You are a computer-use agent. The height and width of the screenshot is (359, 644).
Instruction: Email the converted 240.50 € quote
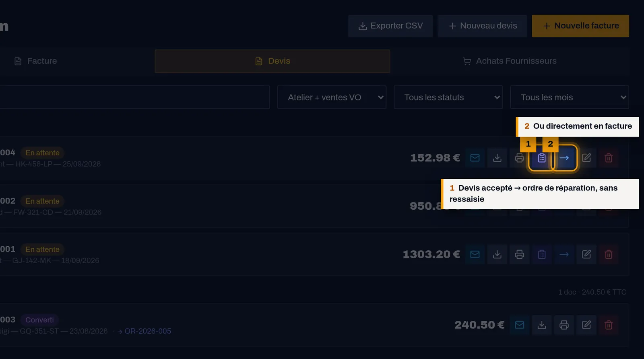pyautogui.click(x=520, y=325)
